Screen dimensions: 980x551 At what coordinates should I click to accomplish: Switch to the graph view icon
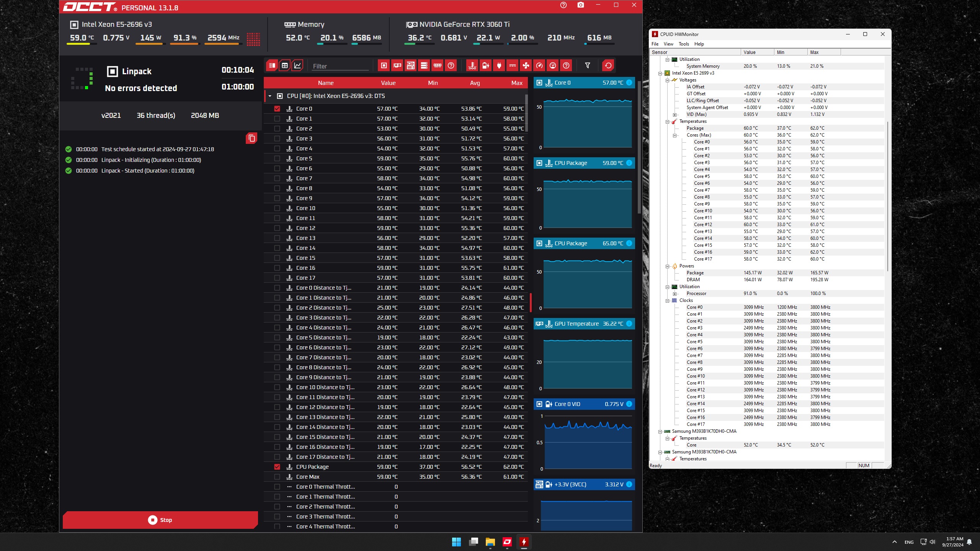pyautogui.click(x=297, y=66)
